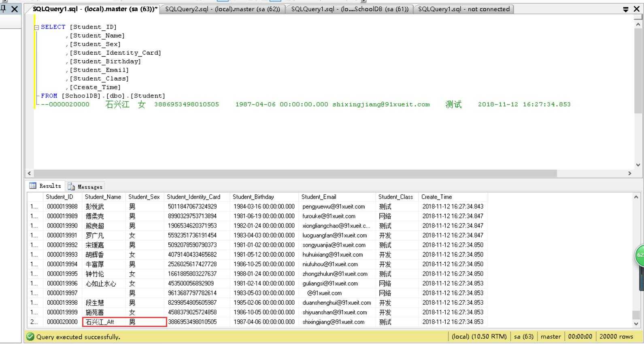The width and height of the screenshot is (644, 344).
Task: Click the green comment line in editor
Action: click(306, 104)
